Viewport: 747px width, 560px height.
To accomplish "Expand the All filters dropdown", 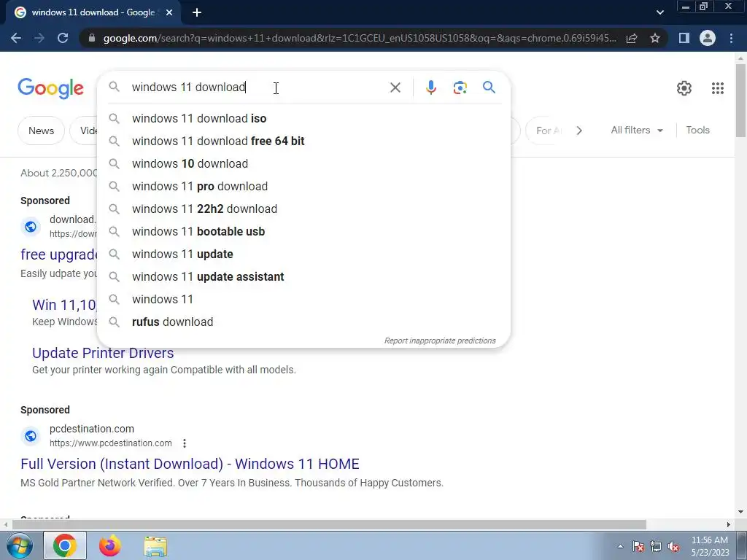I will tap(636, 130).
